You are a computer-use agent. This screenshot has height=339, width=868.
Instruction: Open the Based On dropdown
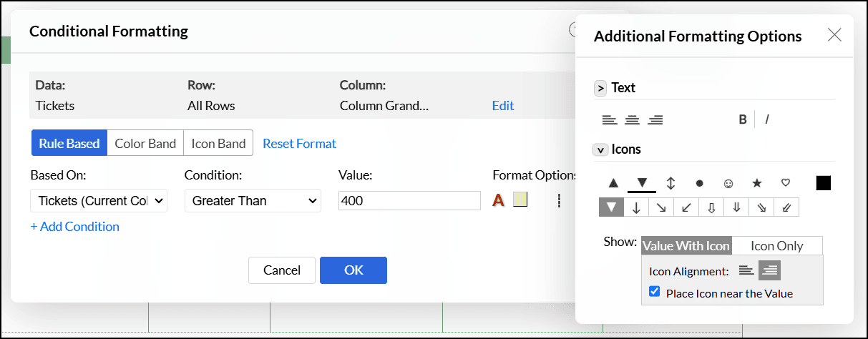99,201
